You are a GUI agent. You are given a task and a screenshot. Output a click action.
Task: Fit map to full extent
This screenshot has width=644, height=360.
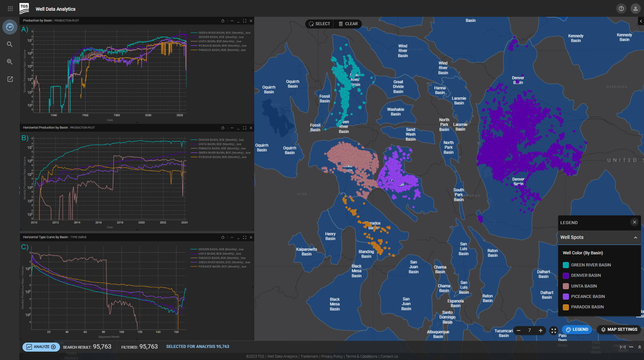553,330
